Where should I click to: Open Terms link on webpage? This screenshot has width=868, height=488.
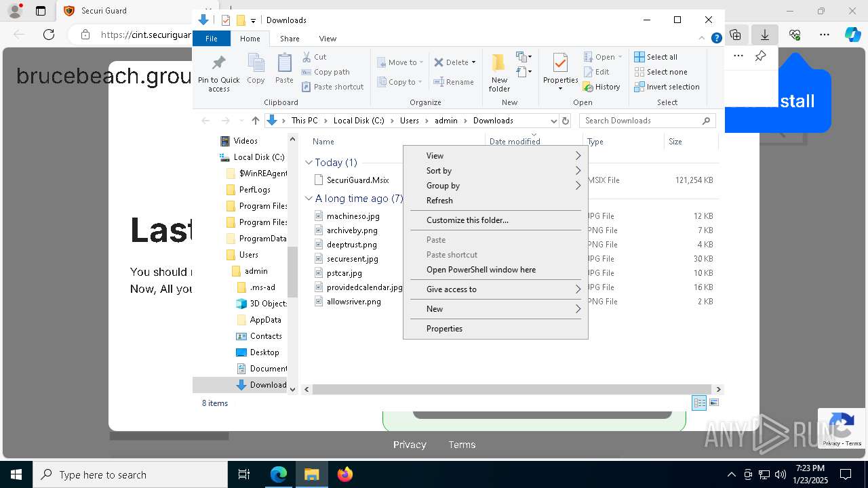click(x=462, y=445)
